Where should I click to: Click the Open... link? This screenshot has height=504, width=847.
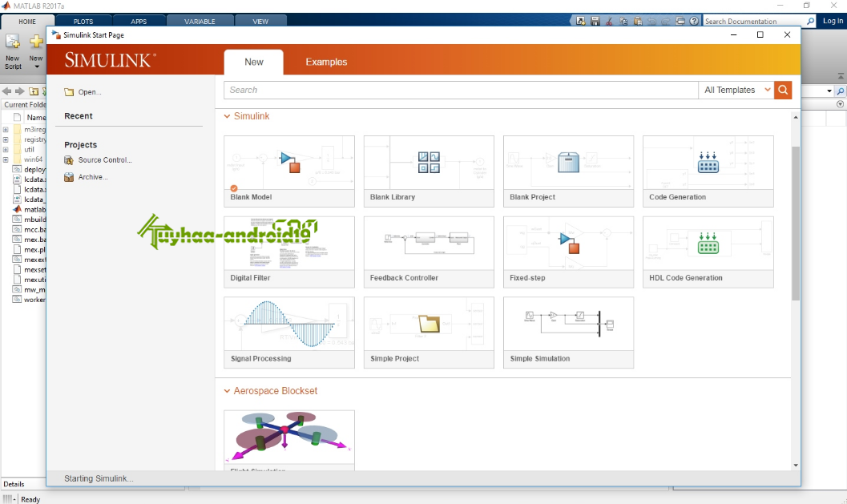tap(90, 92)
